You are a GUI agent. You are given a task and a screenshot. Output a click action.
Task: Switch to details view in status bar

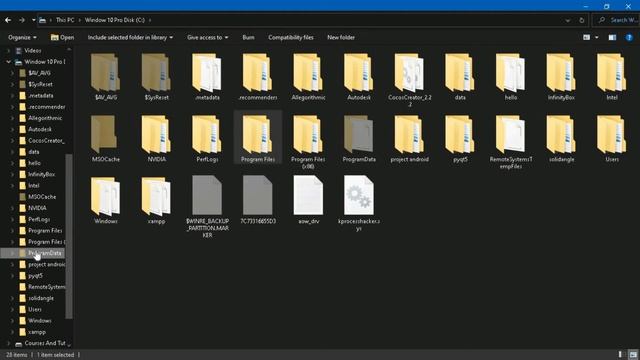pos(620,354)
